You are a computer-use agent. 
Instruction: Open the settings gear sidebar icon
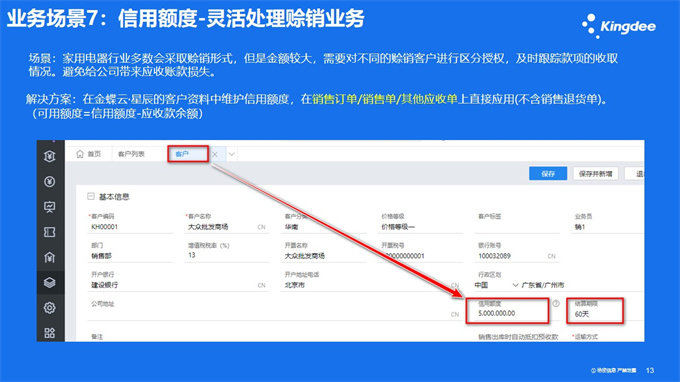click(x=49, y=308)
